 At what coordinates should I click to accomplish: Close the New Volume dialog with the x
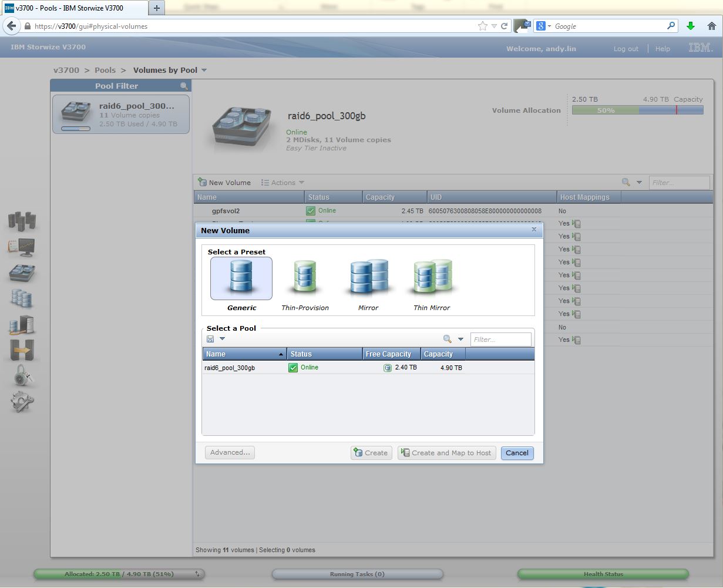(534, 230)
